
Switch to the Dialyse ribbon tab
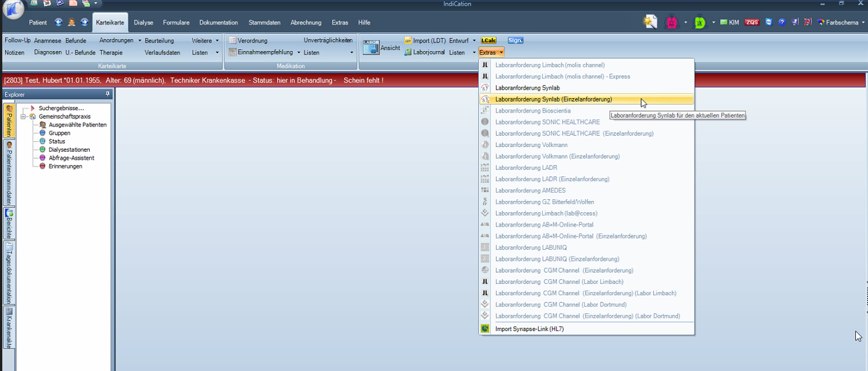pyautogui.click(x=144, y=22)
